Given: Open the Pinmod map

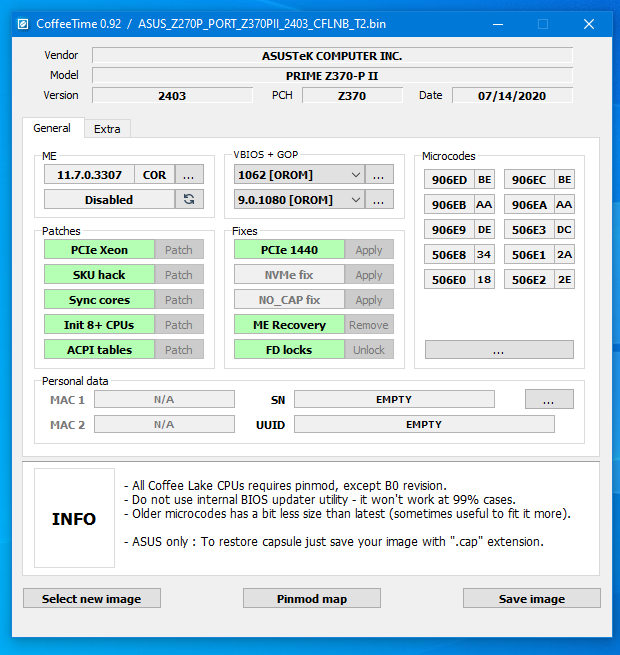Looking at the screenshot, I should coord(312,598).
